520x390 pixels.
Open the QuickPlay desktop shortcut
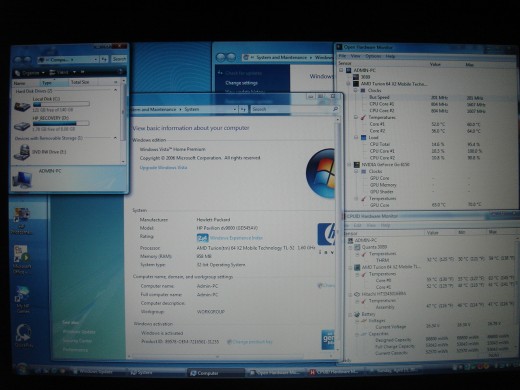(x=23, y=336)
